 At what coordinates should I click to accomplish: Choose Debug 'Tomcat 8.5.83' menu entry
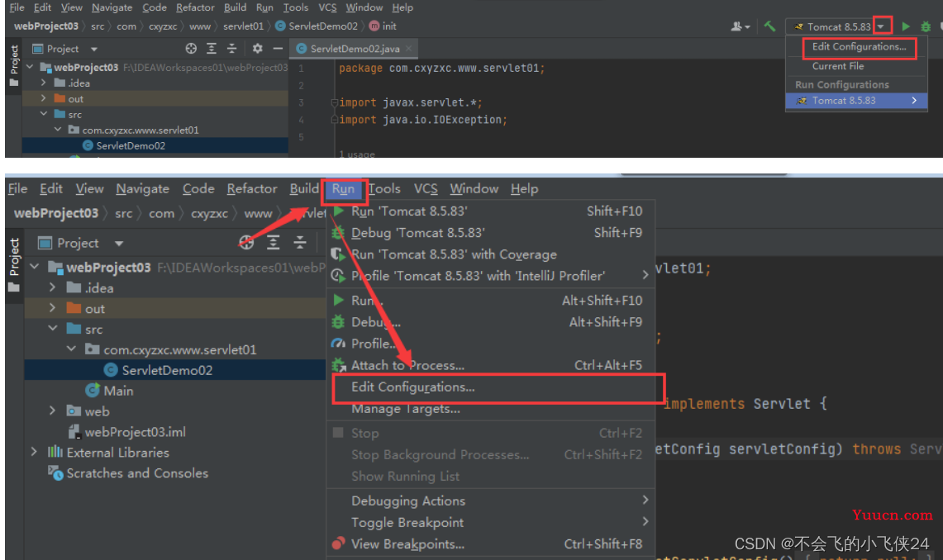pyautogui.click(x=491, y=233)
